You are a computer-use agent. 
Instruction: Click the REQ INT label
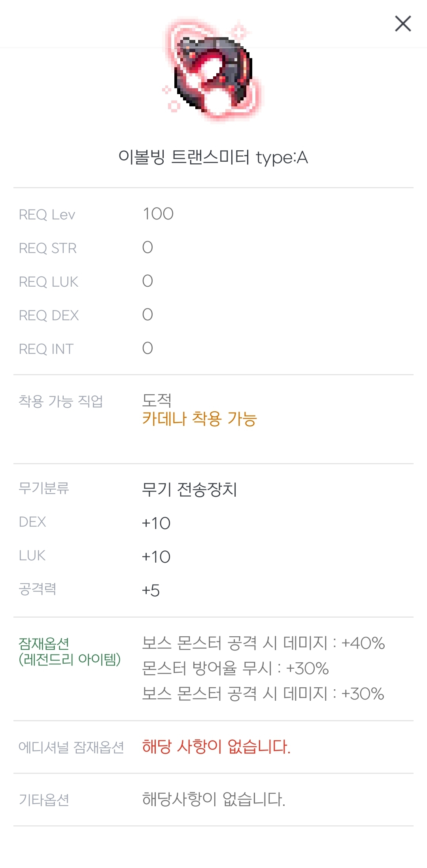coord(46,349)
